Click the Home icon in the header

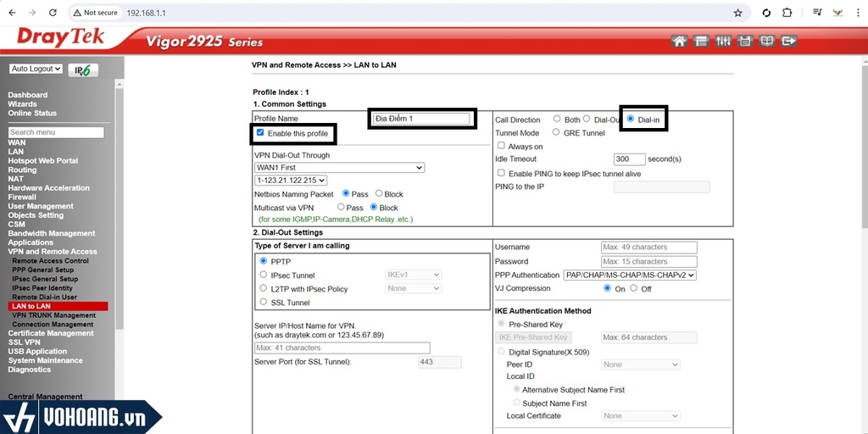coord(678,41)
